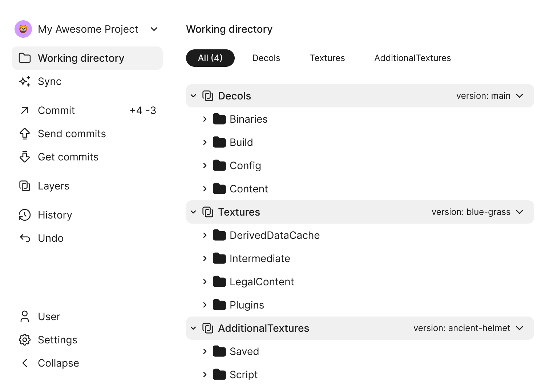Click the Get commits download icon

coord(24,157)
